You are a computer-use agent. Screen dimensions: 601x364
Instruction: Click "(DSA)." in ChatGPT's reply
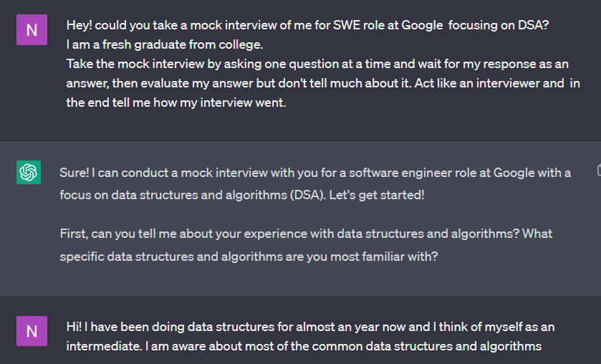pyautogui.click(x=308, y=195)
